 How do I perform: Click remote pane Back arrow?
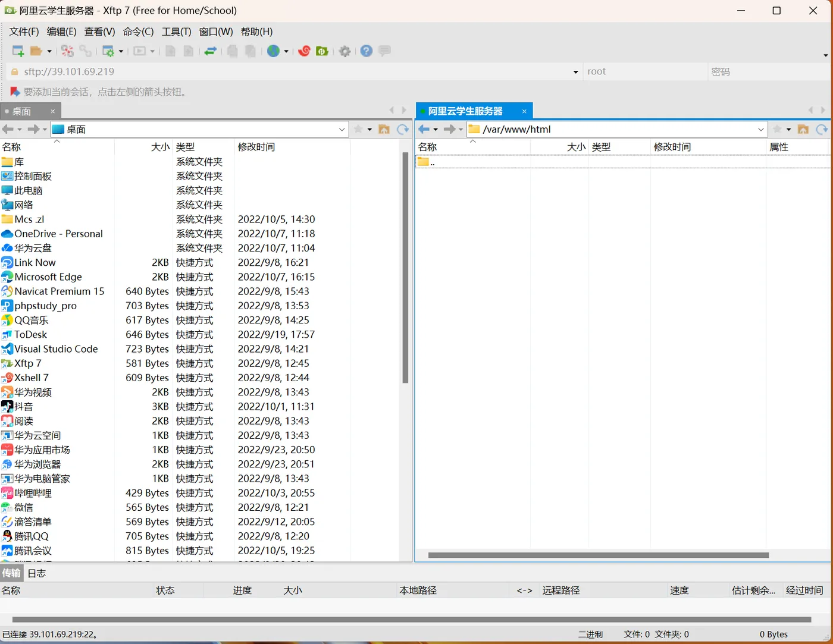424,129
